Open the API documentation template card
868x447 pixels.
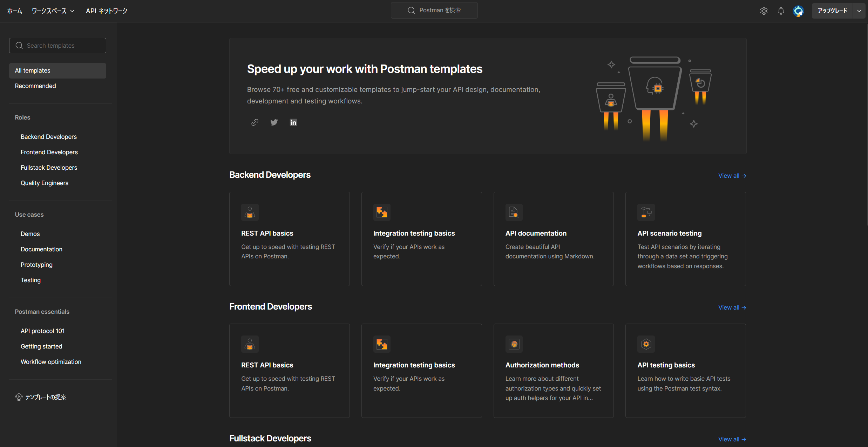[554, 239]
